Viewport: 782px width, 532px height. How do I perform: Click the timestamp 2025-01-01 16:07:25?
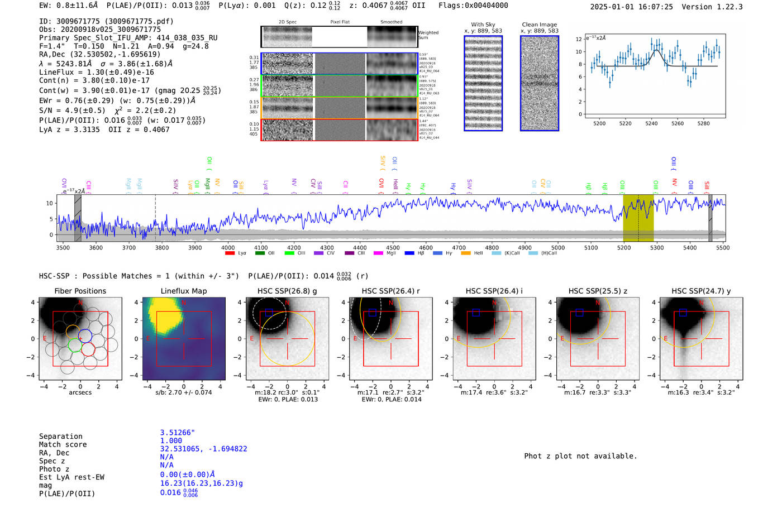coord(632,7)
